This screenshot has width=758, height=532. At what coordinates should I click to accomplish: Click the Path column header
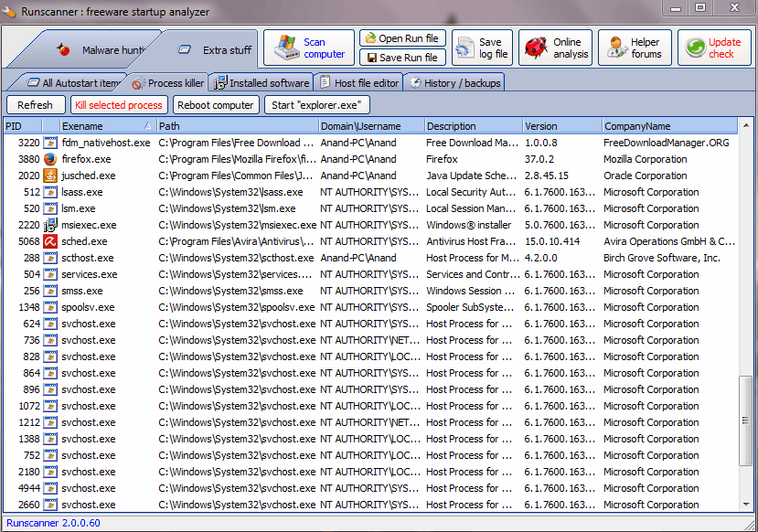click(x=238, y=126)
